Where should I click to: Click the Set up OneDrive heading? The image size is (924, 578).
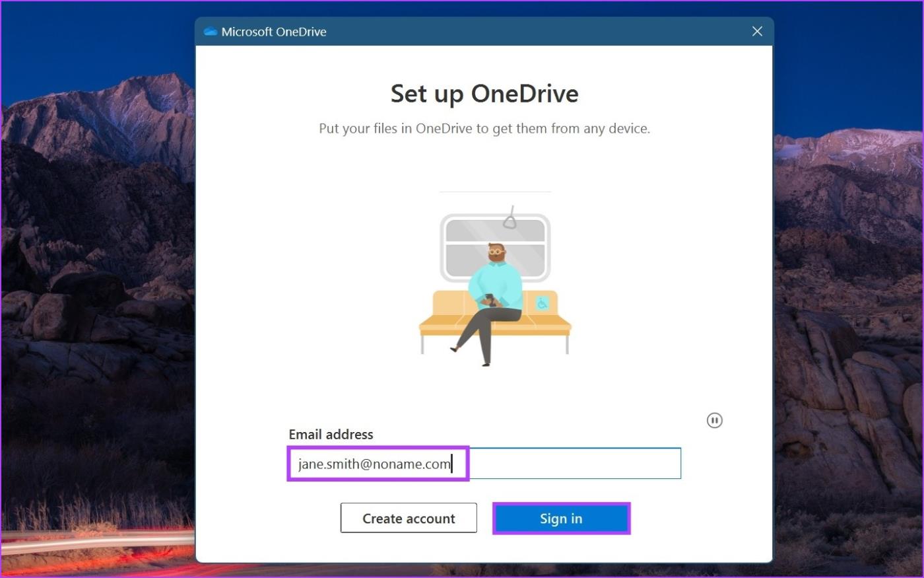484,93
